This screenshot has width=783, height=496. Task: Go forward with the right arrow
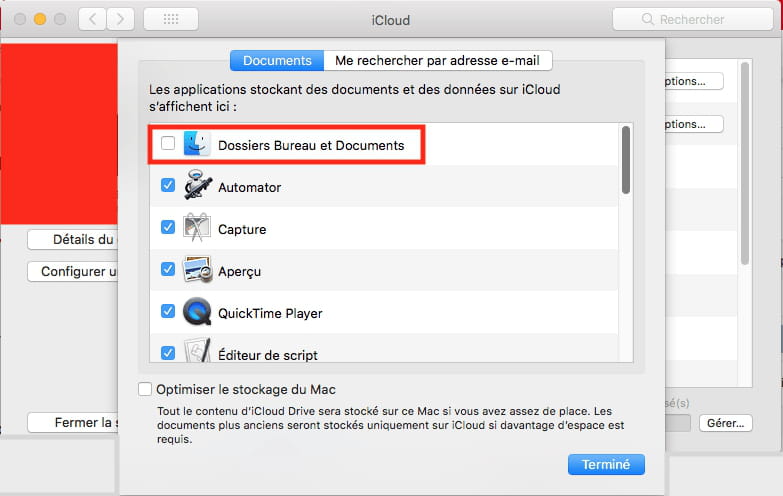121,19
